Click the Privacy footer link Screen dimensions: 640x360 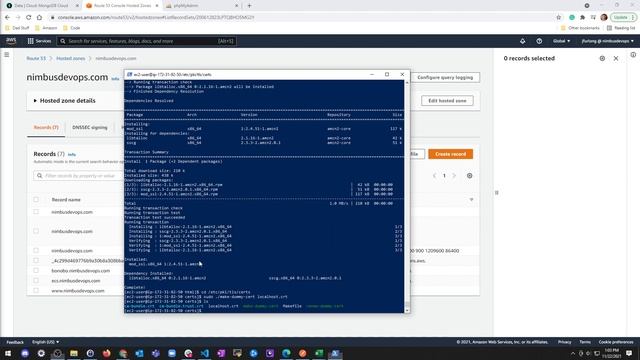pyautogui.click(x=564, y=342)
